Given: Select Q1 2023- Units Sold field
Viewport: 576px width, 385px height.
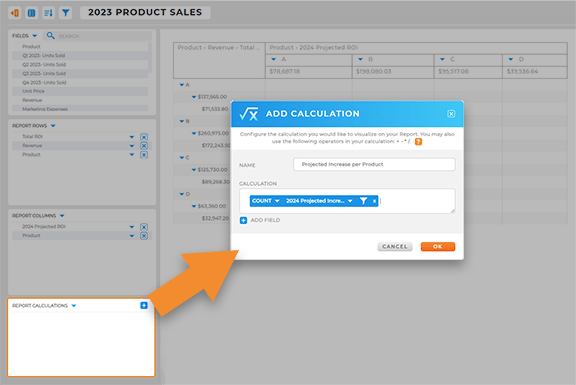Looking at the screenshot, I should [80, 55].
